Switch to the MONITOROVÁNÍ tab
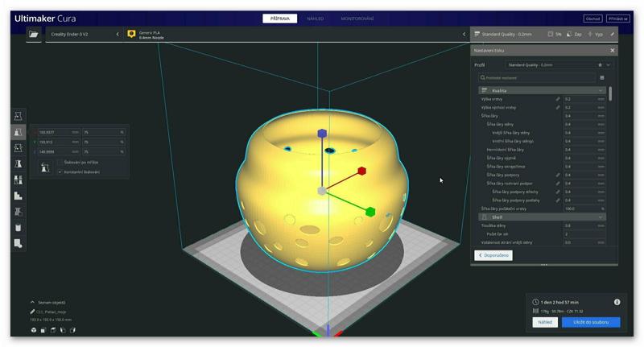Viewport: 644px width, 347px height. (357, 19)
